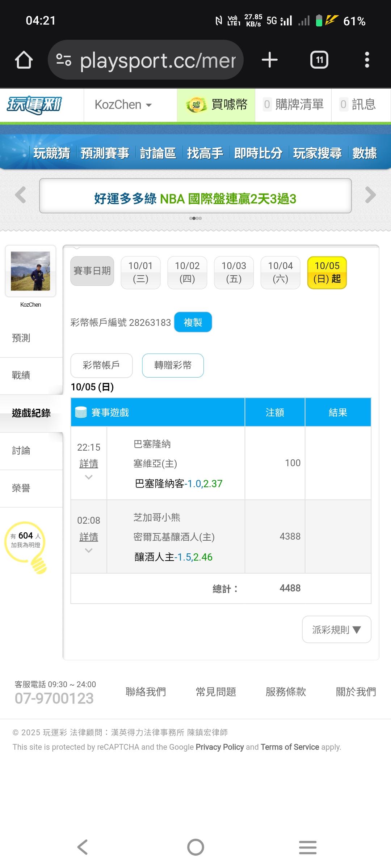
Task: Open 玩家搜尋 nav item
Action: click(317, 153)
